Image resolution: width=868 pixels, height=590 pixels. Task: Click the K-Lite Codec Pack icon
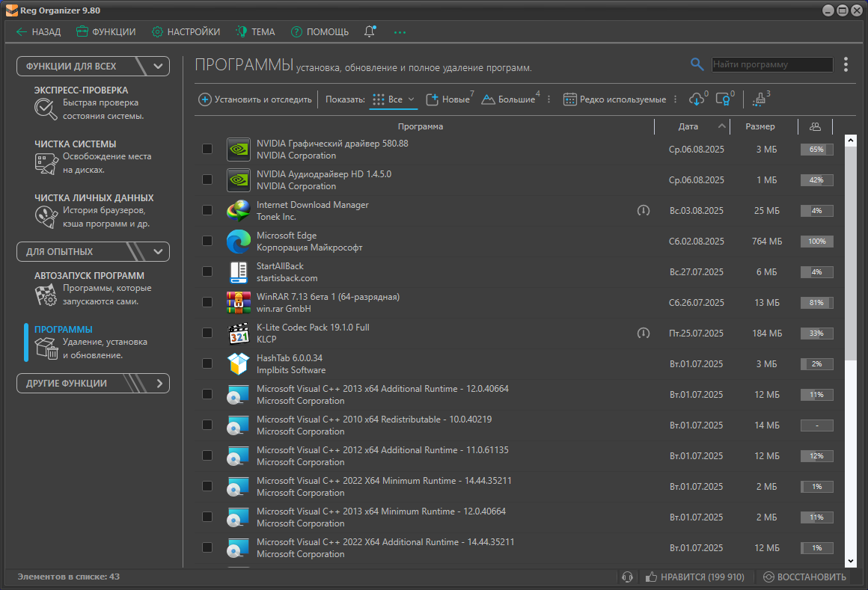(x=239, y=334)
